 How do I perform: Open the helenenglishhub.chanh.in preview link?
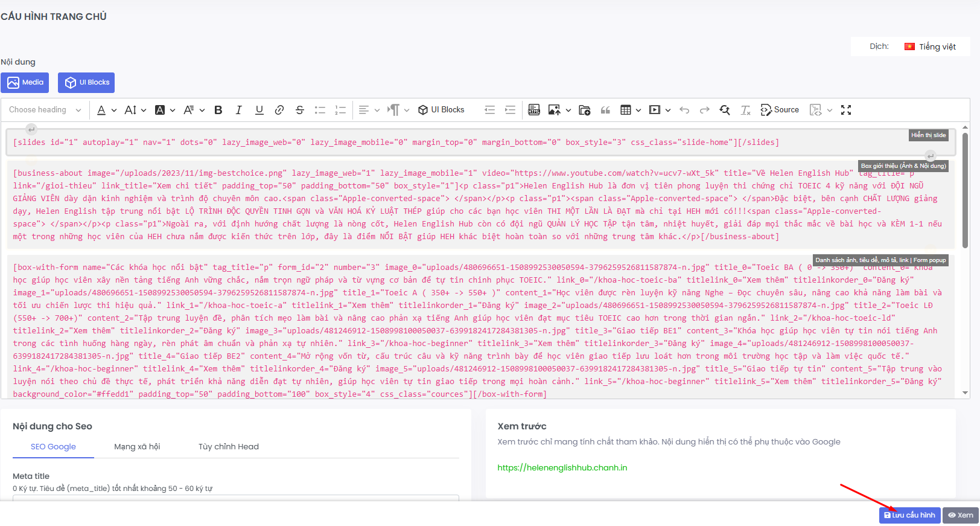point(562,468)
